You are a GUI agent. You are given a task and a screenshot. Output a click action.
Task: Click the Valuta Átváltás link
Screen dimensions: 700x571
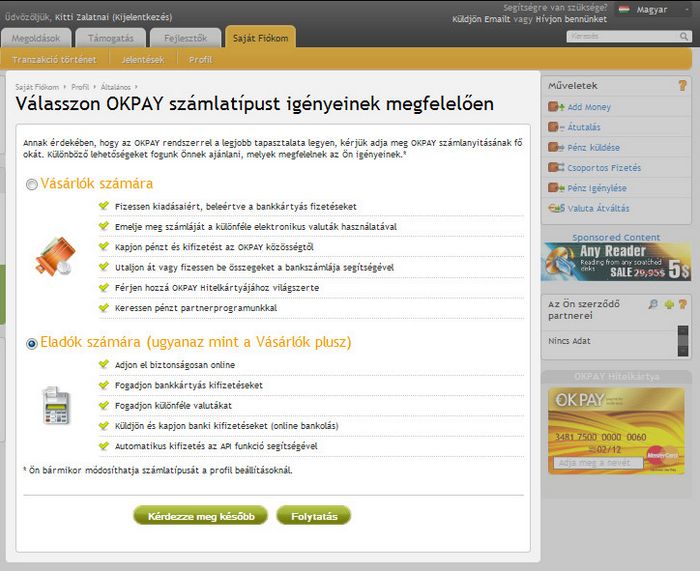point(598,208)
